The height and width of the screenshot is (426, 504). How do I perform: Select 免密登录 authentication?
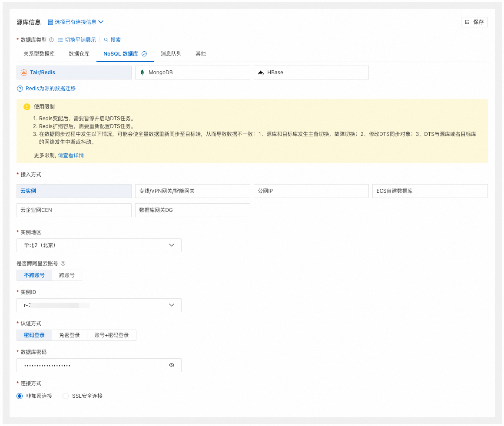pyautogui.click(x=70, y=335)
